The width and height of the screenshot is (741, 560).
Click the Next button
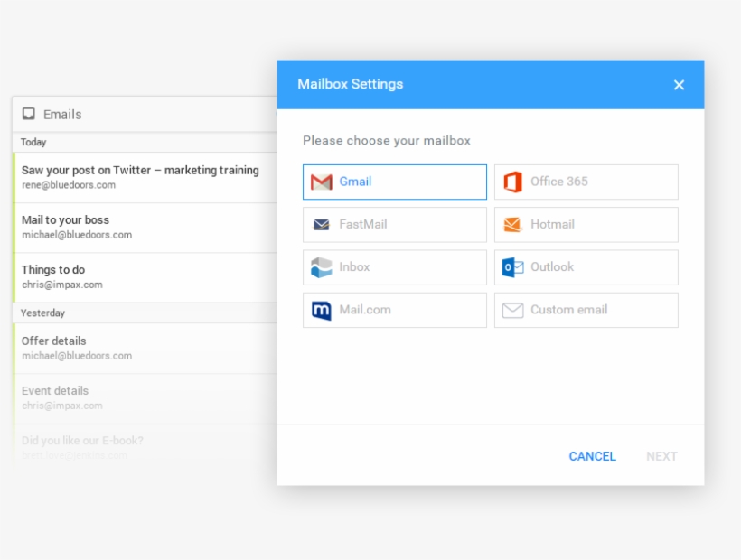click(661, 456)
